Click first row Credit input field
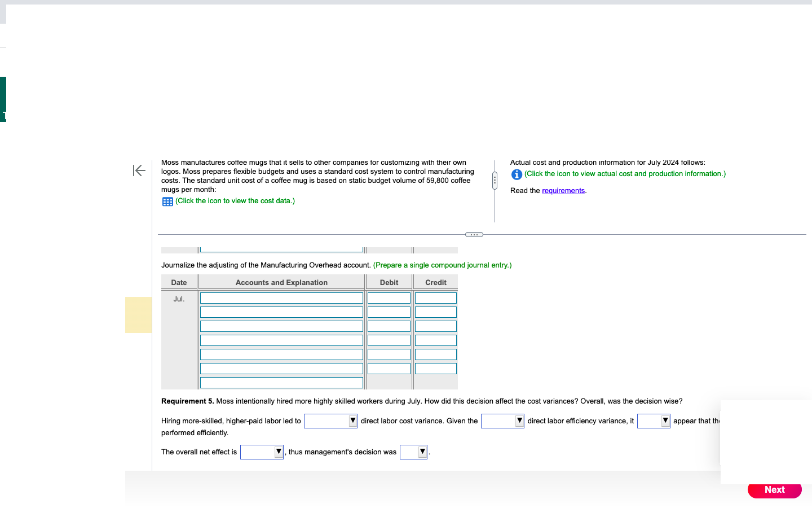Screen dimensions: 812x508 coord(436,298)
